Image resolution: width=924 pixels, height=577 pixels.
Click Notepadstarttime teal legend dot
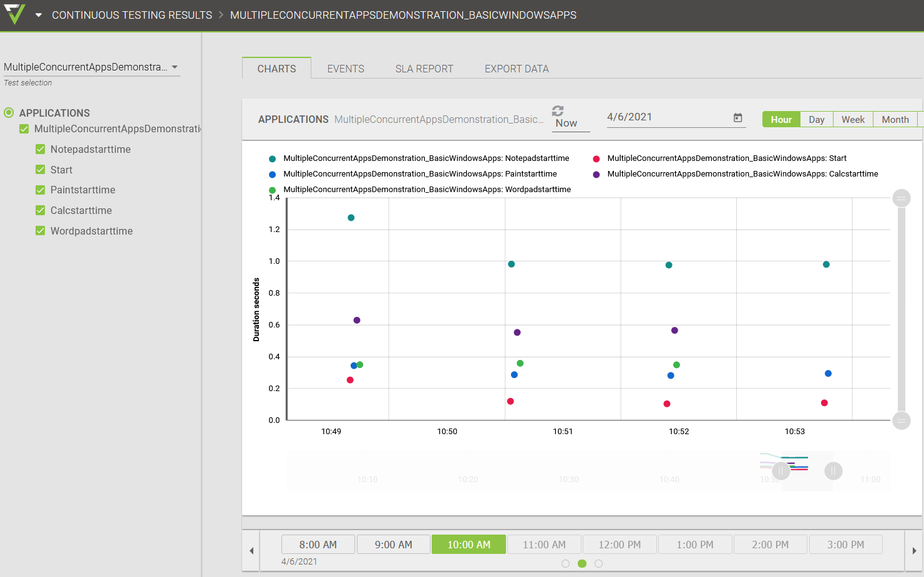click(272, 159)
